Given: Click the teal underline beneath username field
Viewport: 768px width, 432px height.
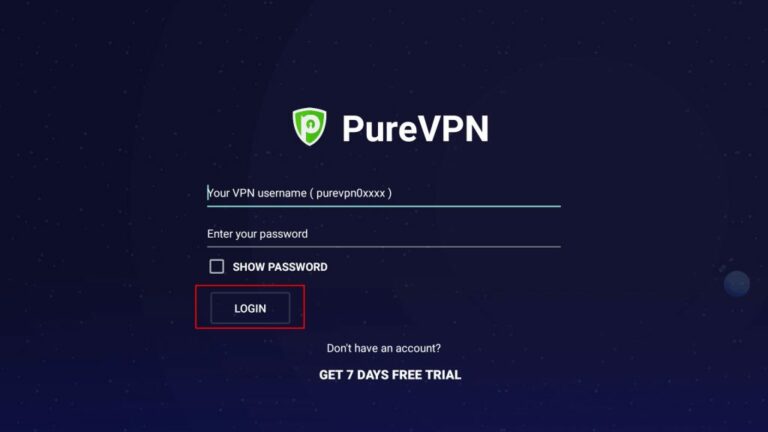Looking at the screenshot, I should tap(384, 206).
